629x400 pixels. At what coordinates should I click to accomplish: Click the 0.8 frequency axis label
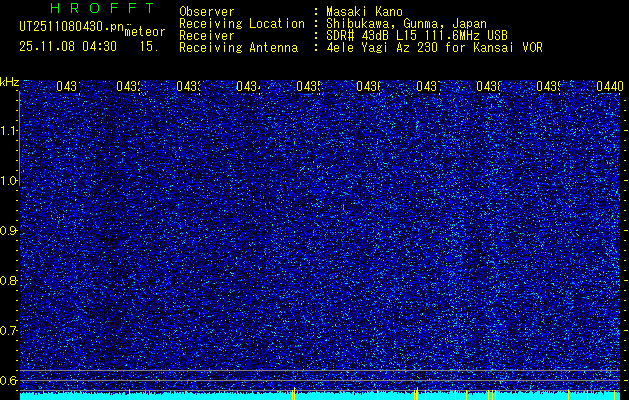[x=8, y=280]
